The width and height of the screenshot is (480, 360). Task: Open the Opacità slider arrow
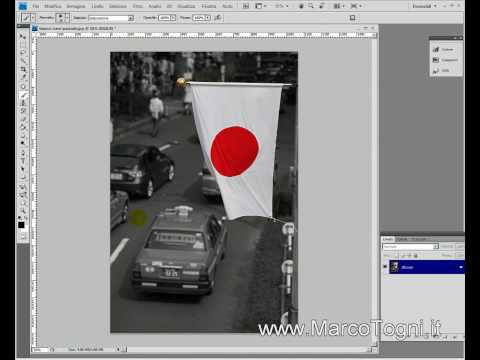[x=173, y=18]
